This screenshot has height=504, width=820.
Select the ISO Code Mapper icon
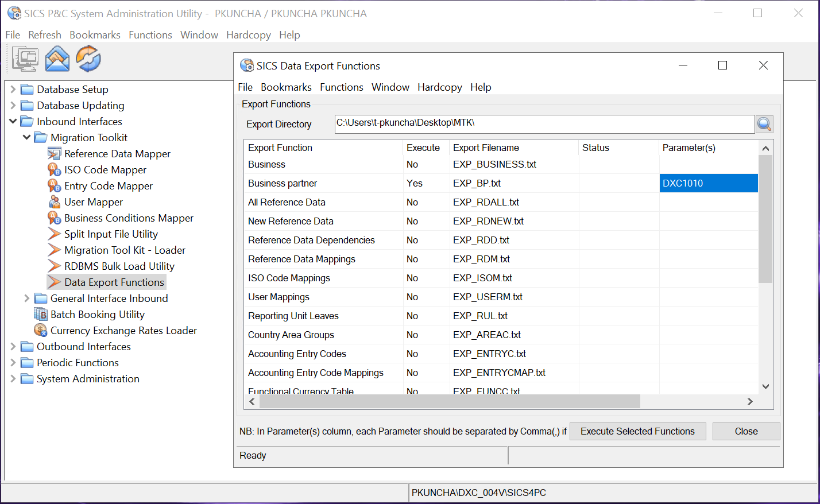(x=55, y=169)
